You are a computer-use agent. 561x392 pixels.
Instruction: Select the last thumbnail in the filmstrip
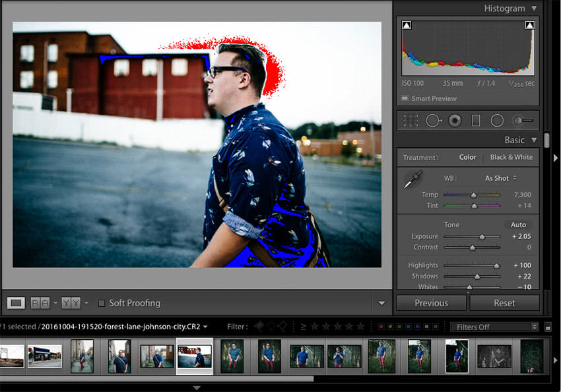[531, 356]
